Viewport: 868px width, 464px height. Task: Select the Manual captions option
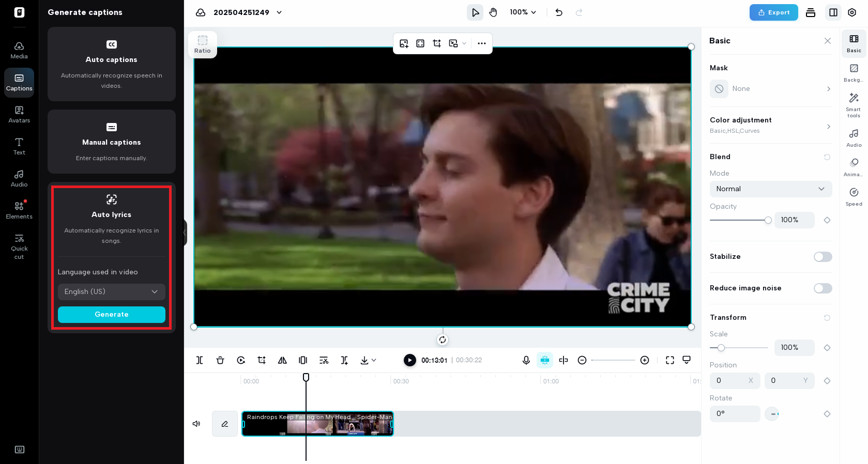pos(112,142)
